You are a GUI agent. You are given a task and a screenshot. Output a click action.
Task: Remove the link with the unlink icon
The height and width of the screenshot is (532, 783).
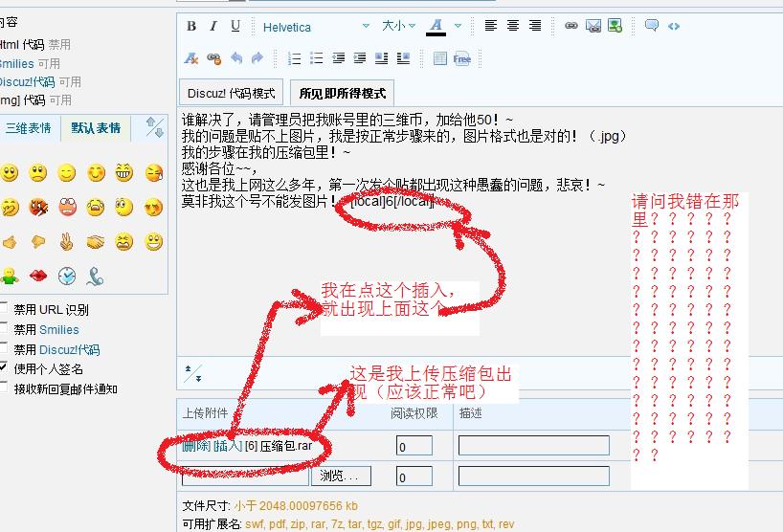point(213,59)
